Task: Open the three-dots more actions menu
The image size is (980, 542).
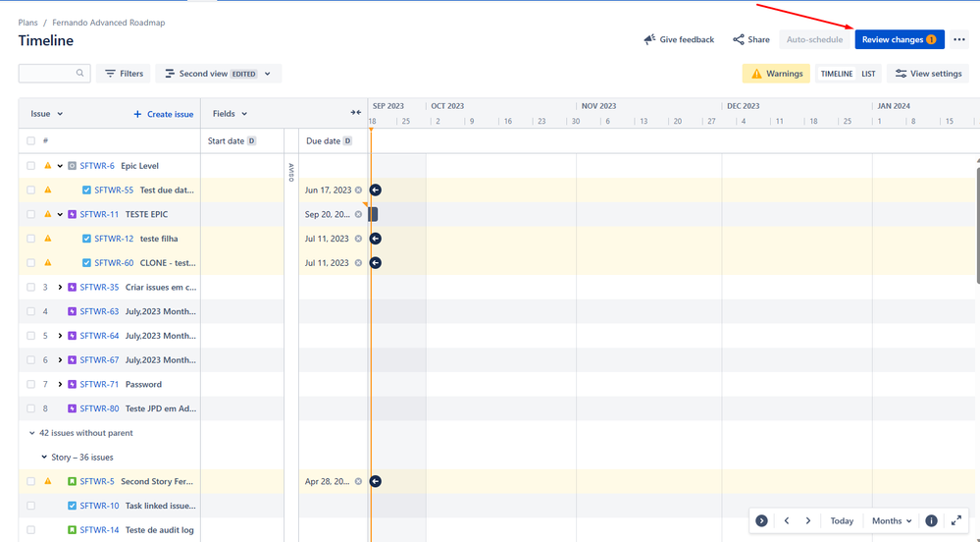Action: tap(959, 39)
